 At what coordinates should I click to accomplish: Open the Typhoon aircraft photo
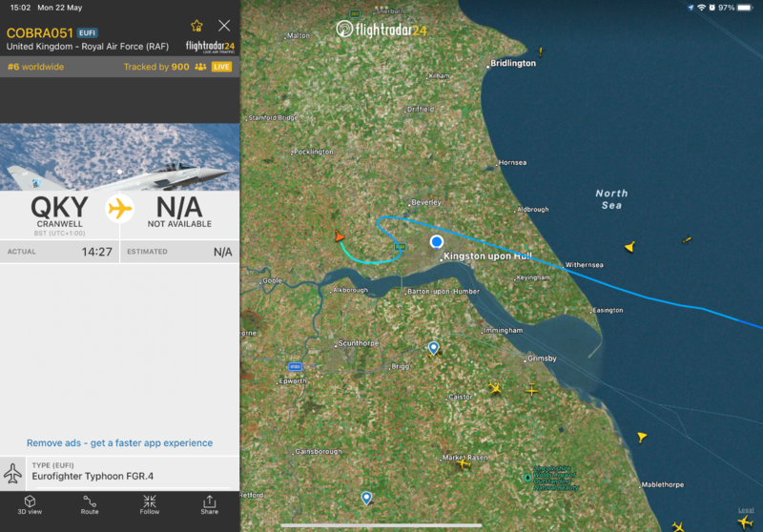point(120,156)
